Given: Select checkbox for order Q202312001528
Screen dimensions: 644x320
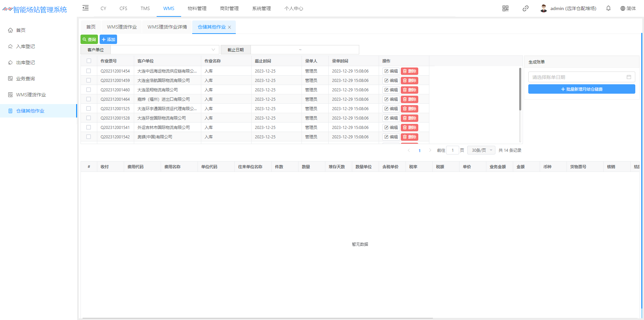Looking at the screenshot, I should (x=89, y=118).
